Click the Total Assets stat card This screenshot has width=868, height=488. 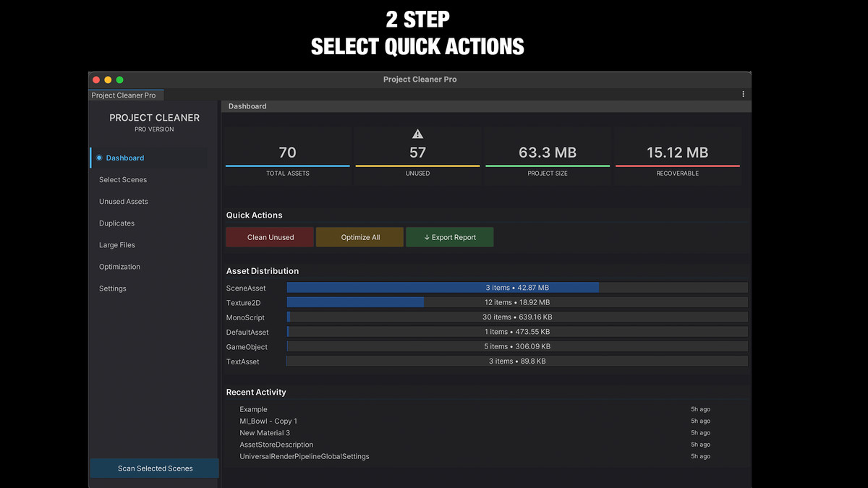click(x=287, y=154)
